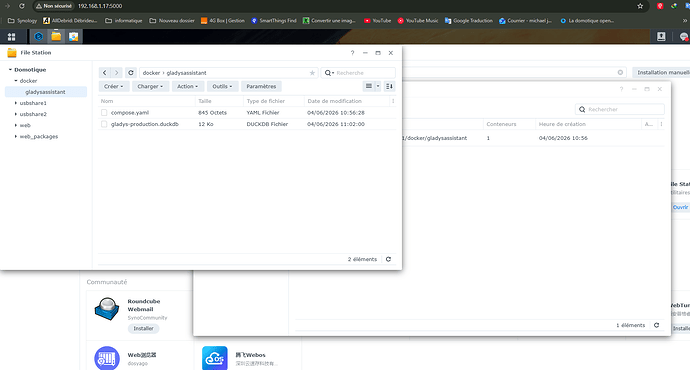Open the YouTube bookmark

[377, 20]
